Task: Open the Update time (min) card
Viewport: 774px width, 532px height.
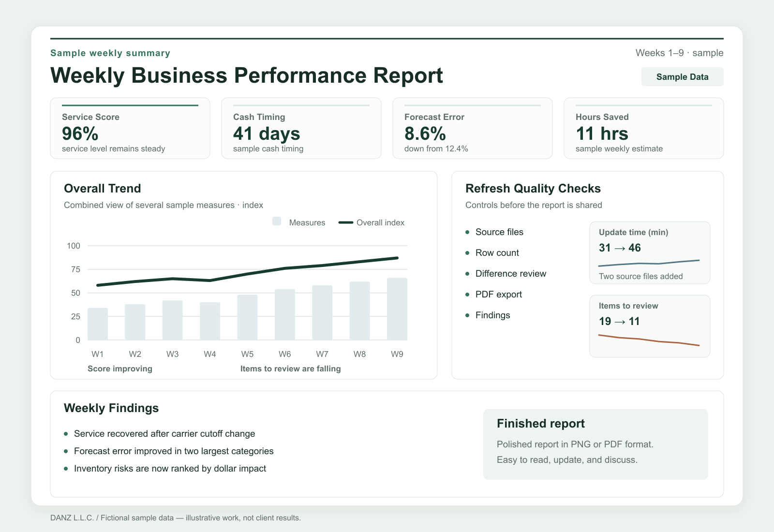Action: tap(650, 252)
